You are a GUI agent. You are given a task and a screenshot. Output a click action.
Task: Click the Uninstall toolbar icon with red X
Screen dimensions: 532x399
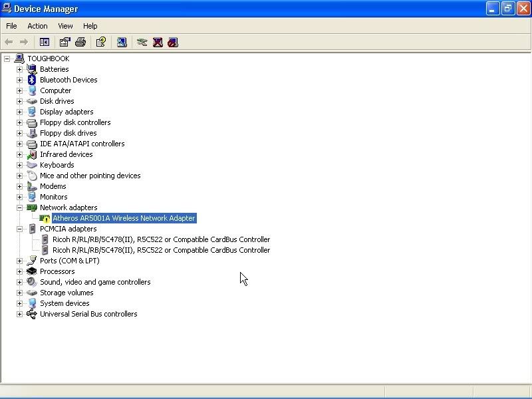158,42
